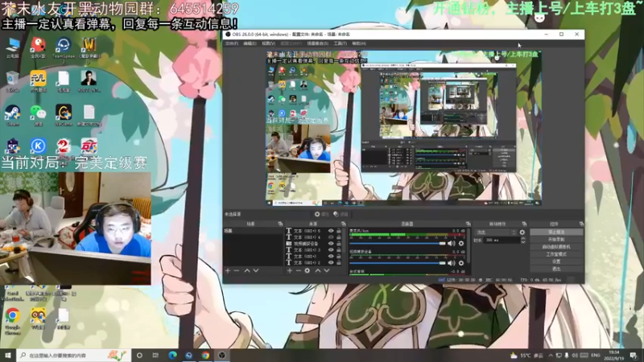Pop out the 控件 dock panel

click(x=581, y=224)
